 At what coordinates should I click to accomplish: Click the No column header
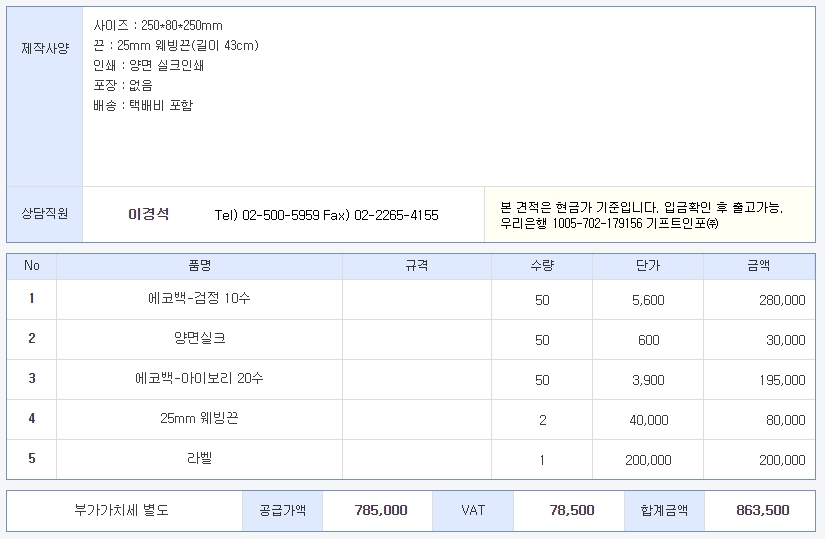pos(32,266)
